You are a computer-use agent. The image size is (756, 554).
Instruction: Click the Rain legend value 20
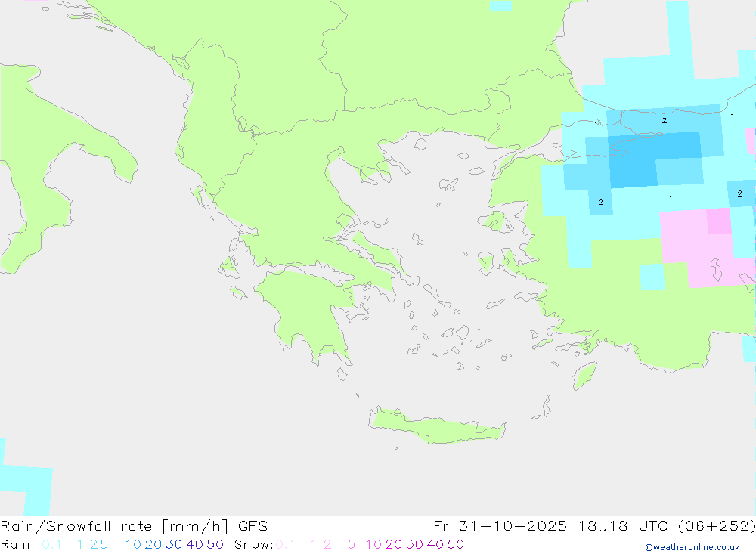[153, 544]
